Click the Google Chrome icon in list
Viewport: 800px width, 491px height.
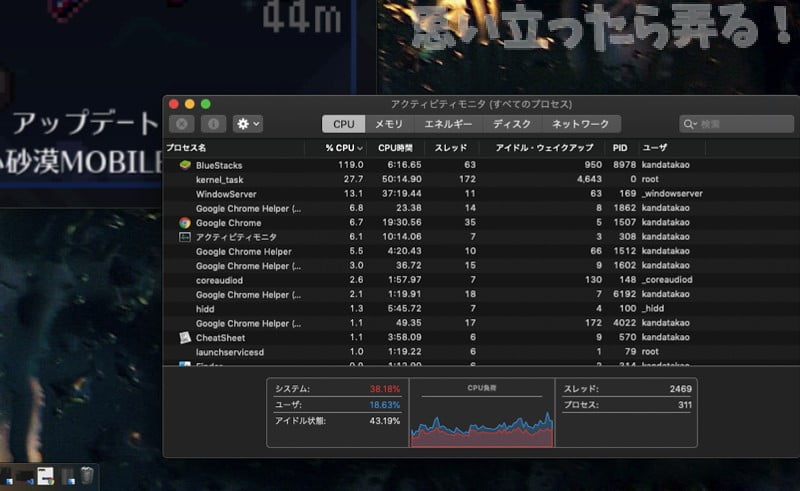tap(185, 223)
